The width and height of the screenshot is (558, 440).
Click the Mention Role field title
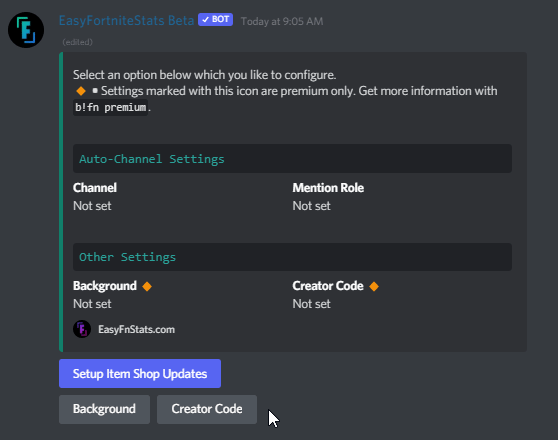coord(328,188)
